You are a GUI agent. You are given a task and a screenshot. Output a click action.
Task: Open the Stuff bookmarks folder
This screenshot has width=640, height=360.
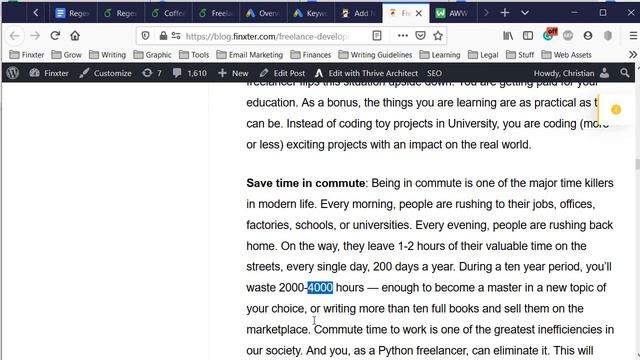(520, 55)
